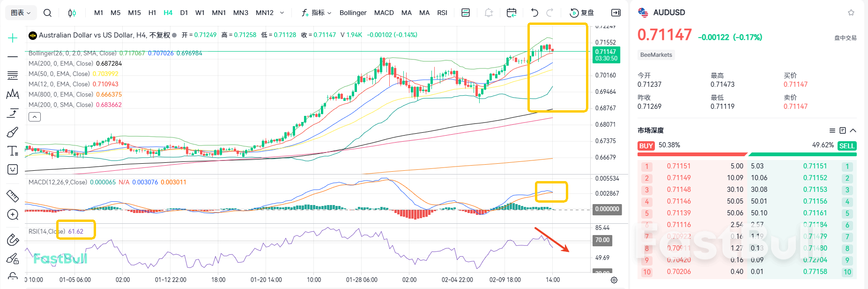This screenshot has width=868, height=289.
Task: Click the undo arrow in toolbar
Action: point(534,13)
